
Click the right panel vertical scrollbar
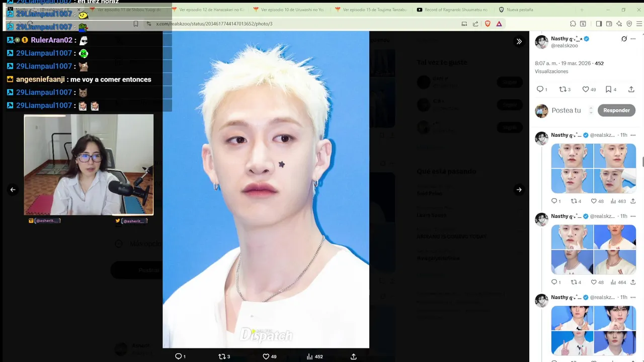(642, 162)
